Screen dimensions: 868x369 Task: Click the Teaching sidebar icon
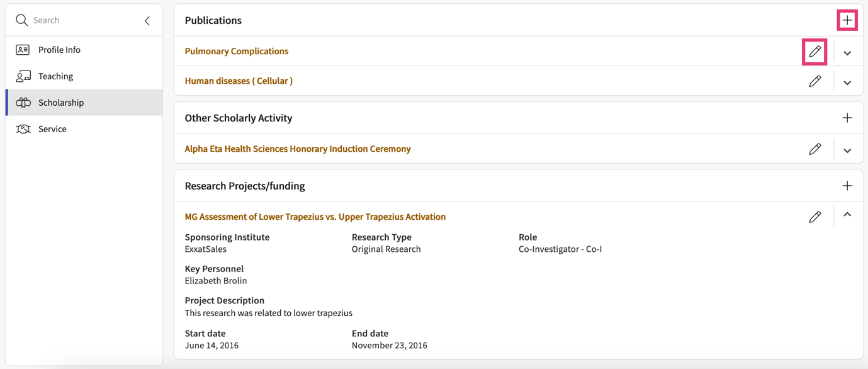point(23,76)
